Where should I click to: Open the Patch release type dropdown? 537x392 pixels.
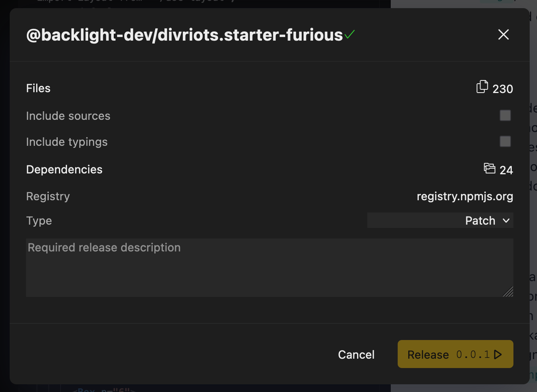pos(440,221)
